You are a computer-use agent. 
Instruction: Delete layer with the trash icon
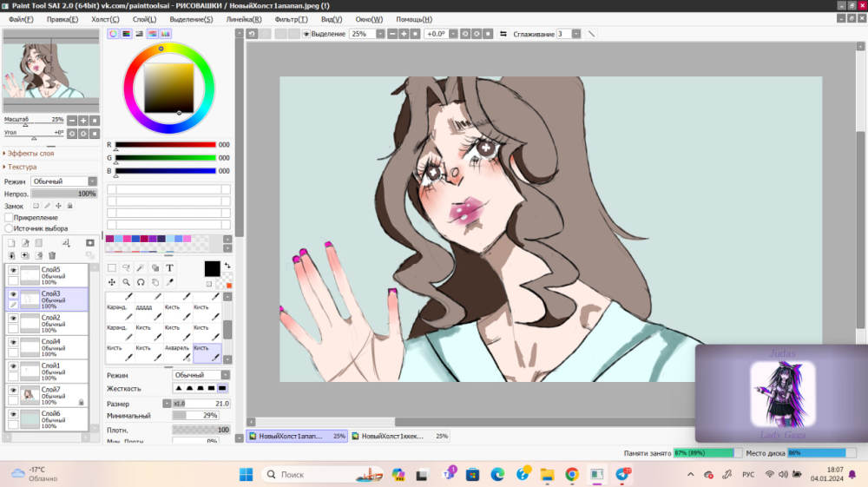click(52, 255)
